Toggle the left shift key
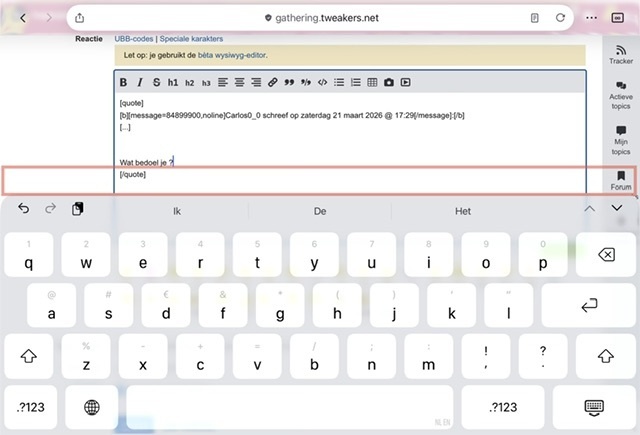 coord(29,356)
